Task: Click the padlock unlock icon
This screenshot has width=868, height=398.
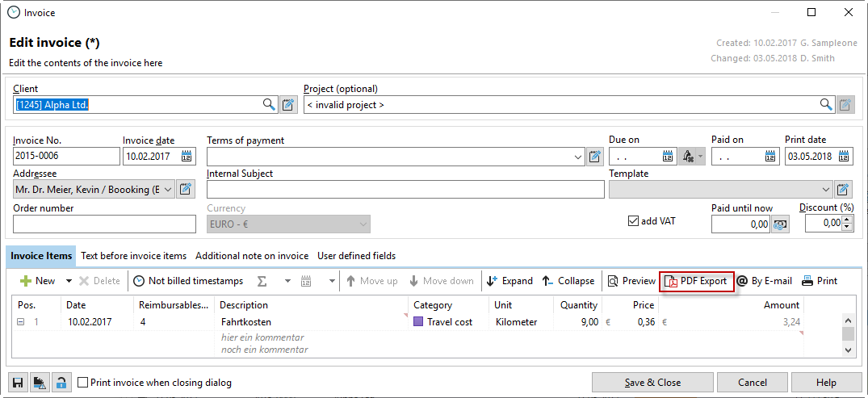Action: point(61,383)
